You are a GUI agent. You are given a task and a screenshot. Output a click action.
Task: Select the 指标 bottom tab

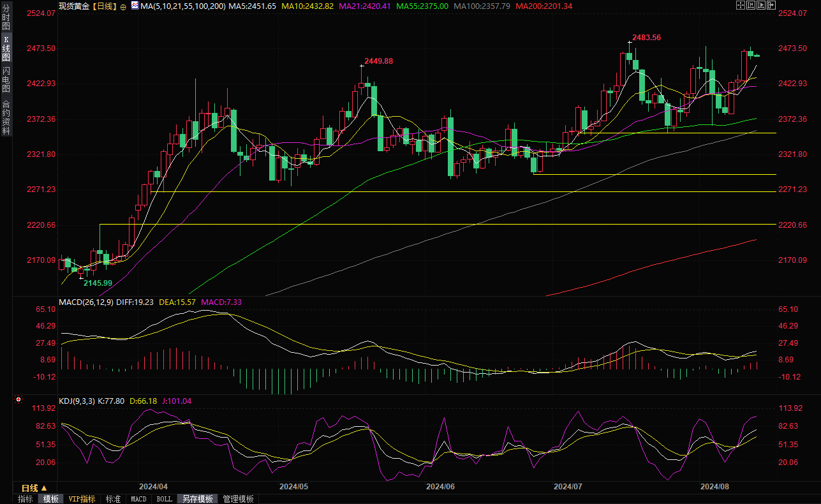tap(26, 499)
